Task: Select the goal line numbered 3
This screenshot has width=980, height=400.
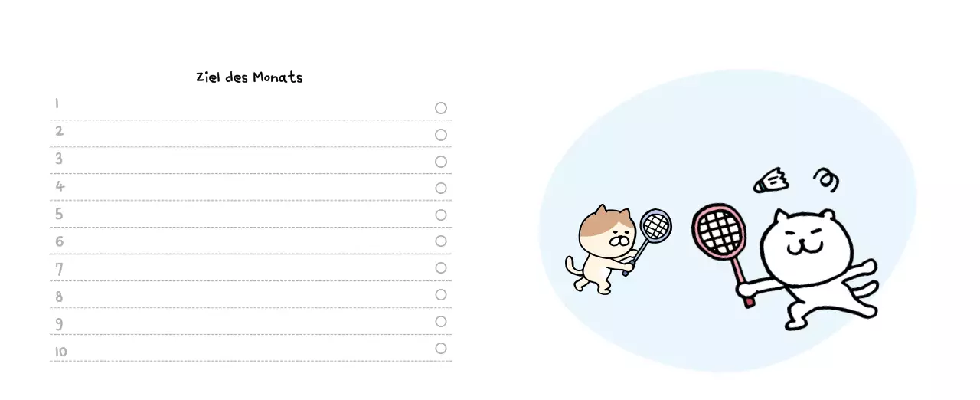Action: tap(245, 162)
